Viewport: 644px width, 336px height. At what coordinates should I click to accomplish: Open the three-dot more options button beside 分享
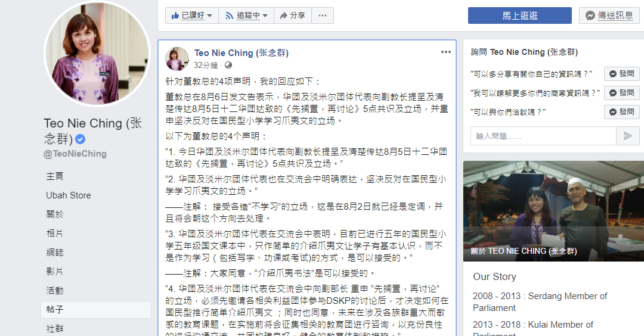point(323,15)
